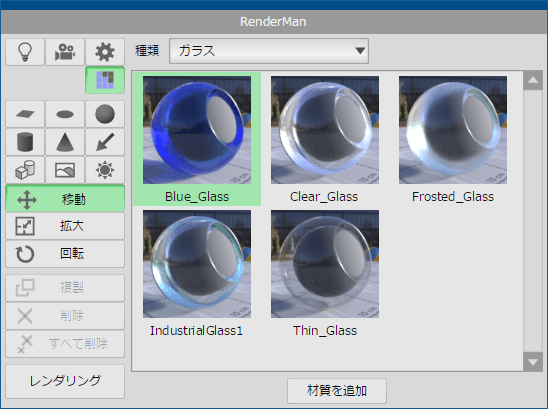Add a cylinder primitive
This screenshot has width=548, height=409.
click(25, 142)
